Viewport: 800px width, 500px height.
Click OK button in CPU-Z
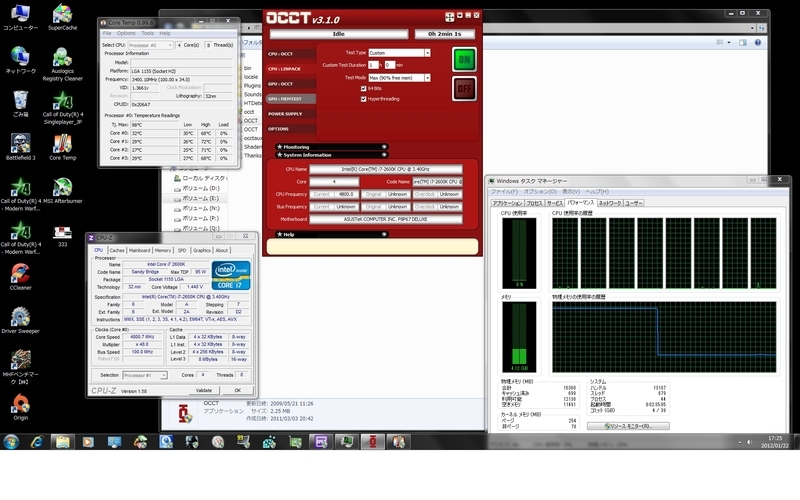(237, 390)
